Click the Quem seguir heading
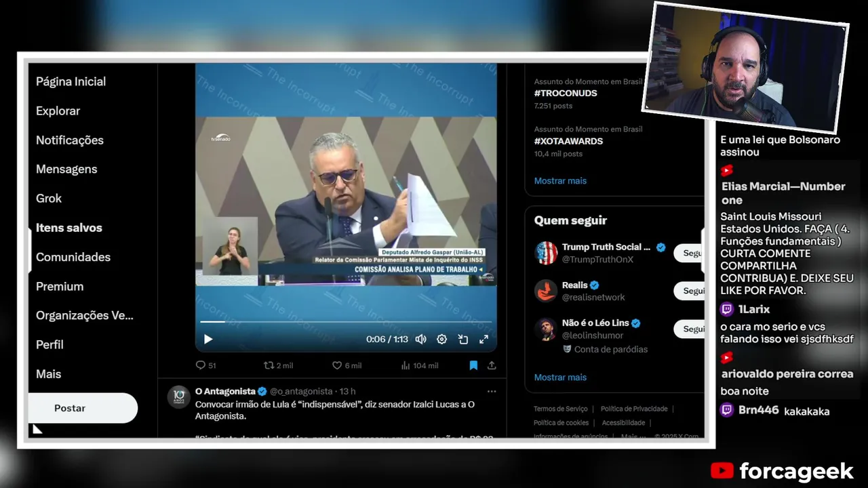868x488 pixels. 570,220
